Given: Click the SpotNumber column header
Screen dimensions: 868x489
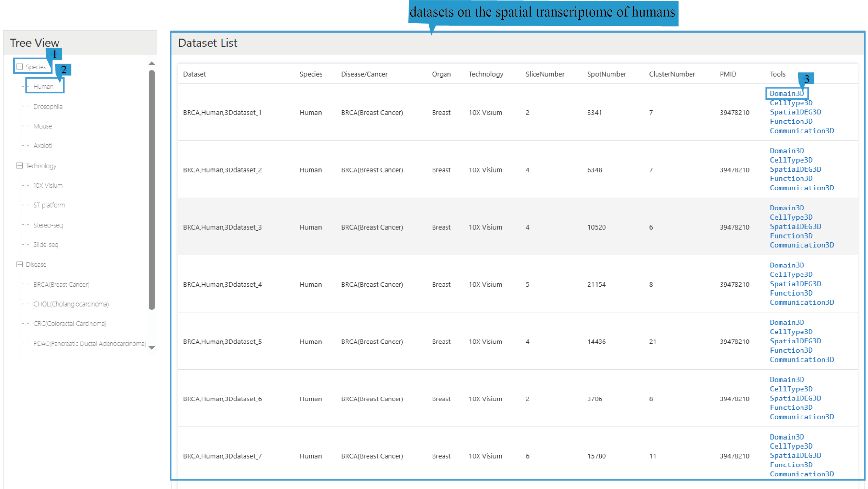Looking at the screenshot, I should 606,74.
